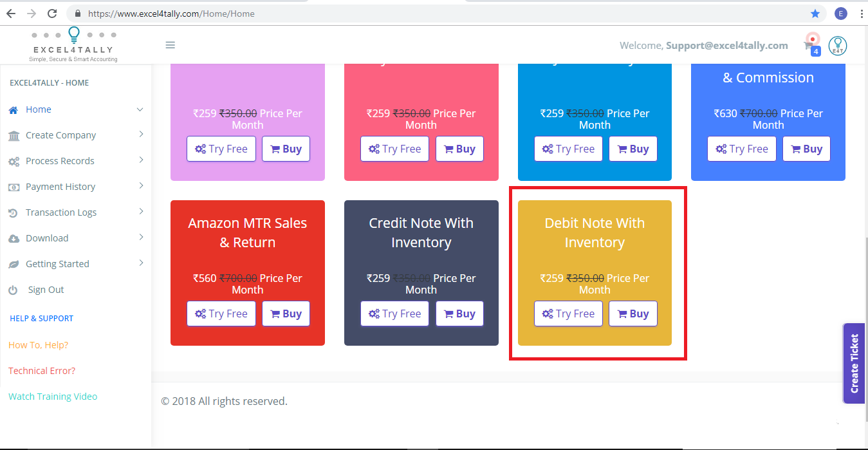The width and height of the screenshot is (868, 450).
Task: Try Free on Debit Note With Inventory
Action: [x=568, y=314]
